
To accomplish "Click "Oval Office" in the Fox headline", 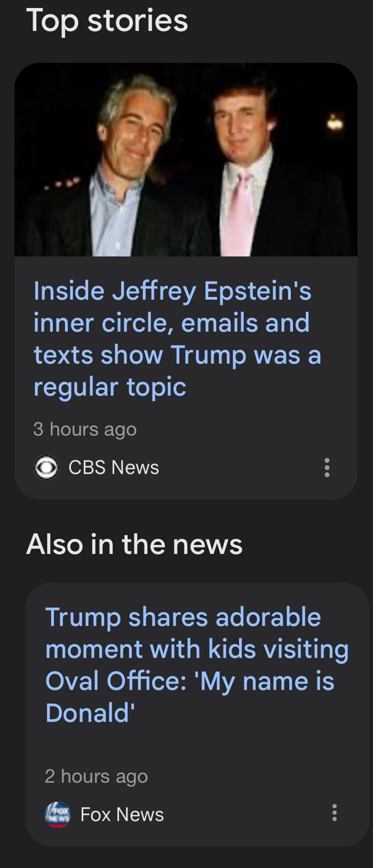I will (115, 681).
